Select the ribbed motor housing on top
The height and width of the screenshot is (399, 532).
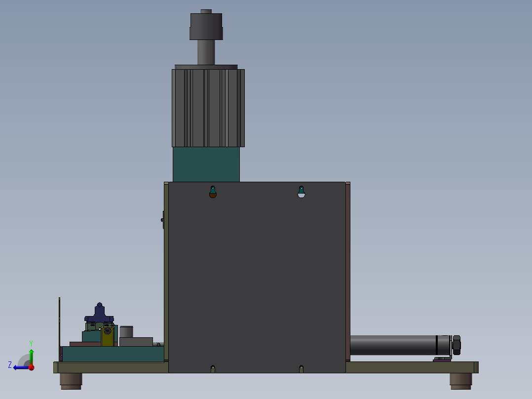coord(208,108)
